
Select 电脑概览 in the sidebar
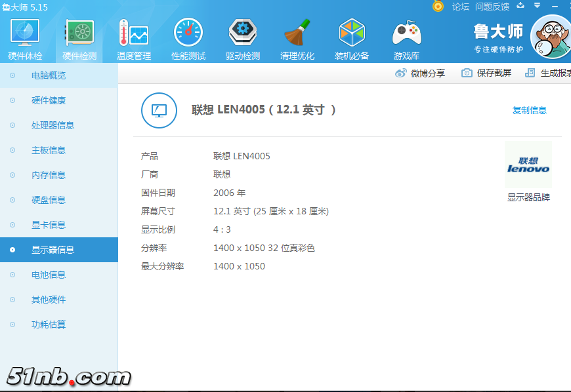click(59, 75)
